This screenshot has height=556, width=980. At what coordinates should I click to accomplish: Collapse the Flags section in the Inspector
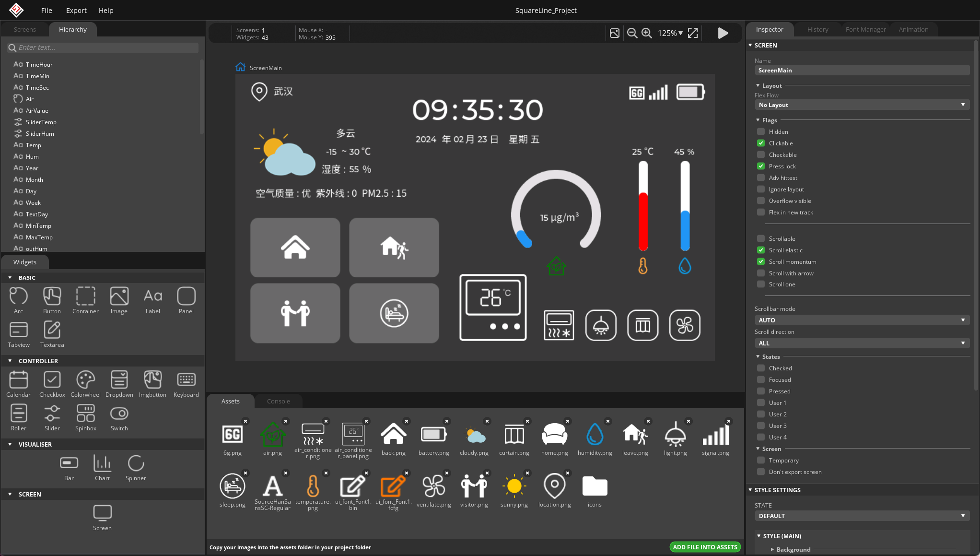(758, 120)
